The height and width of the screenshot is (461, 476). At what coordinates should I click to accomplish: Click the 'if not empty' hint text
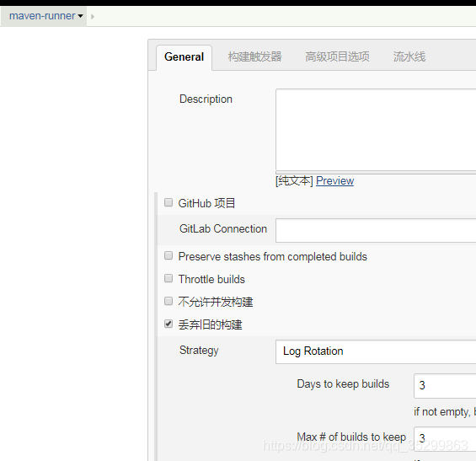445,412
